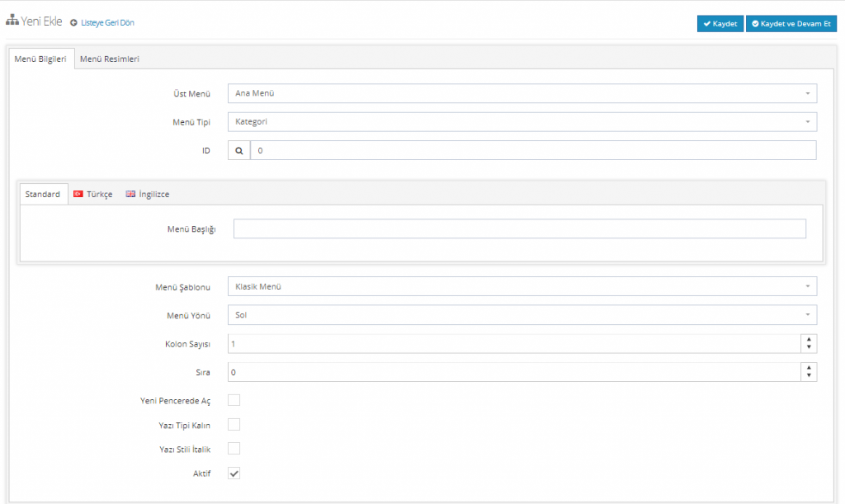Image resolution: width=845 pixels, height=504 pixels.
Task: Open the Menü Yönü dropdown
Action: pyautogui.click(x=522, y=315)
